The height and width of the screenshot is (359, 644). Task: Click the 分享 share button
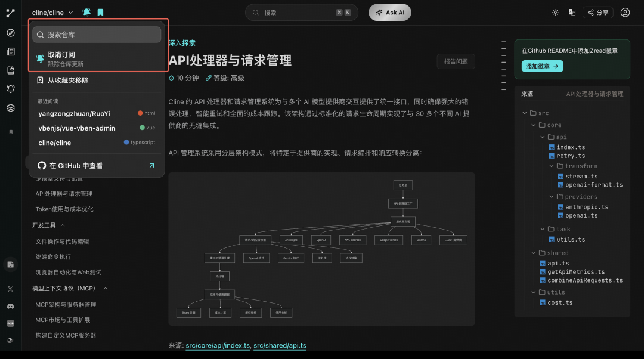[597, 13]
